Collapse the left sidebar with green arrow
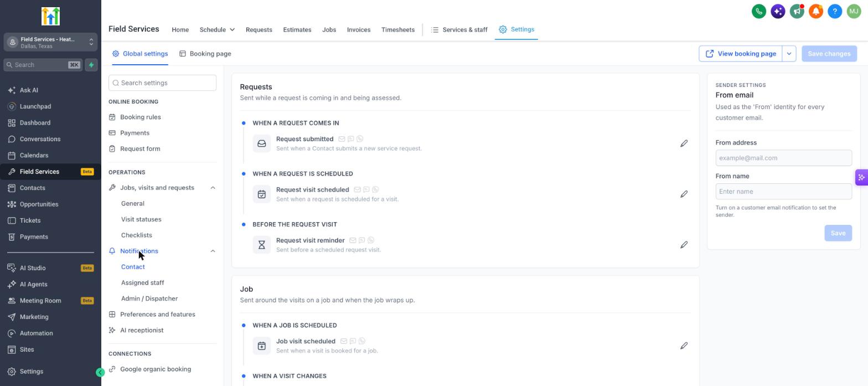 point(100,373)
